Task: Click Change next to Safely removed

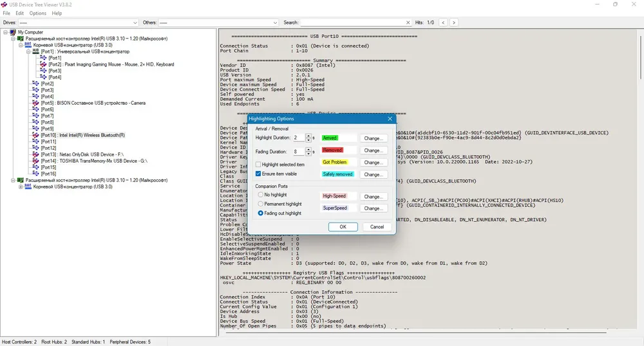Action: tap(374, 174)
